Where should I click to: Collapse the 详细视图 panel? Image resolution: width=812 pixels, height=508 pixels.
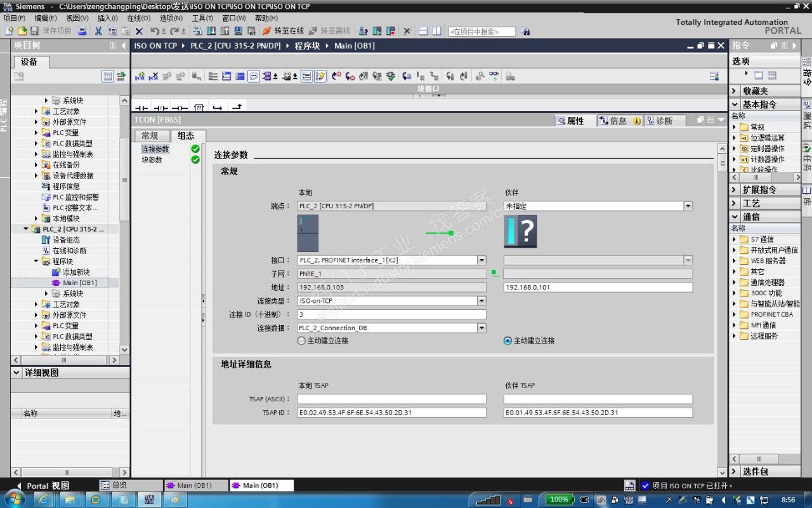(16, 373)
